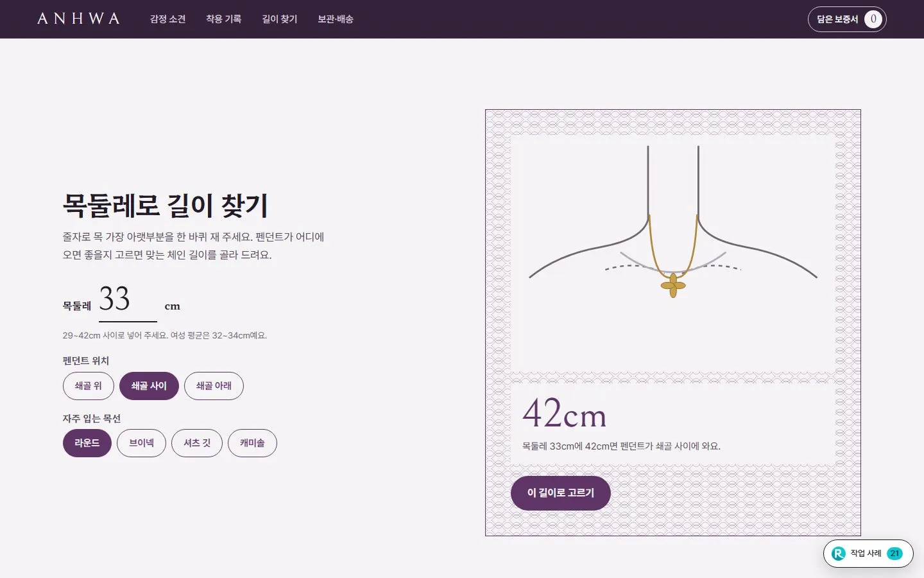Open the 작업 사례 widget
Image resolution: width=924 pixels, height=578 pixels.
coord(868,554)
